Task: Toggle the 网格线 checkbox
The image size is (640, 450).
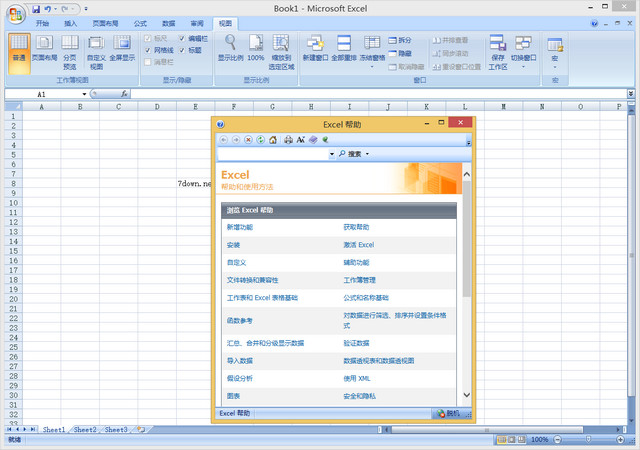Action: (148, 49)
